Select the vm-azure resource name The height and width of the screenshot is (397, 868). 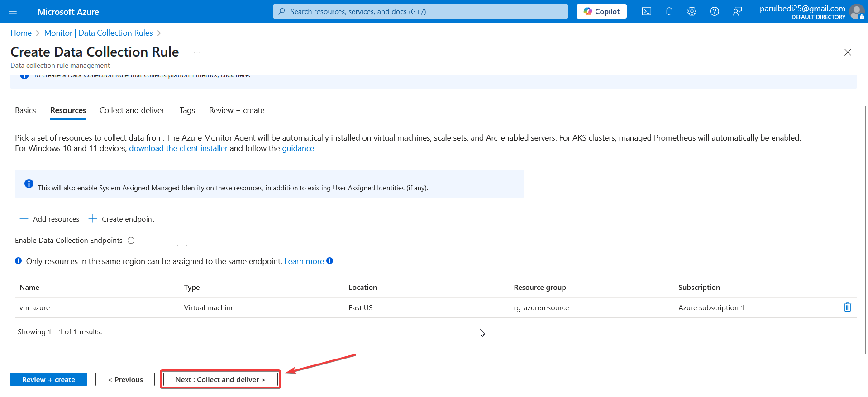pyautogui.click(x=34, y=308)
